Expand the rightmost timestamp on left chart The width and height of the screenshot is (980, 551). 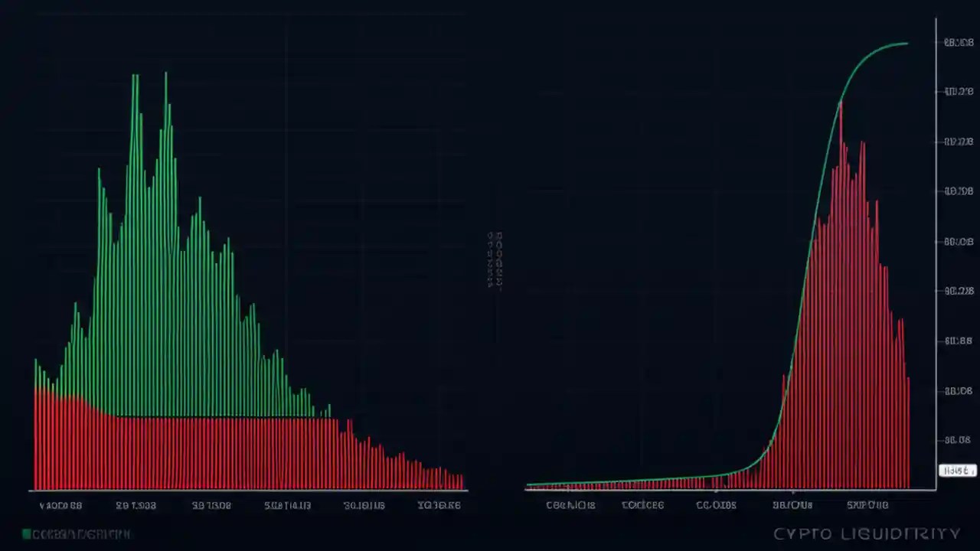[x=439, y=505]
